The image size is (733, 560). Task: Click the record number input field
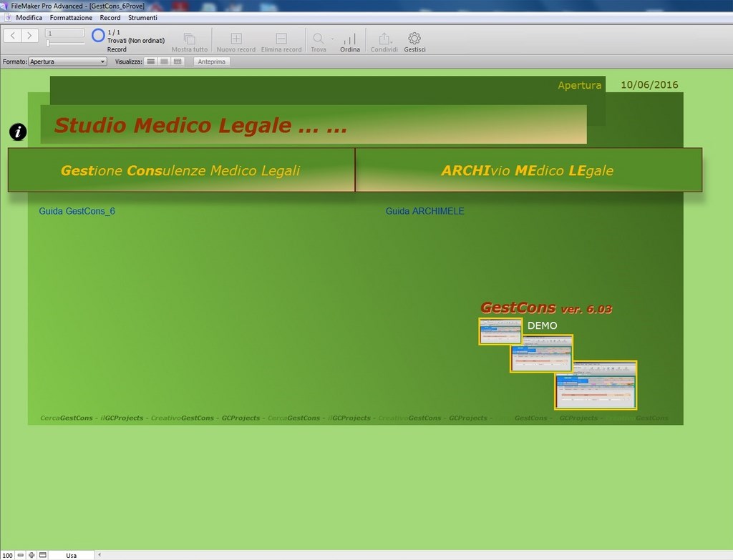pyautogui.click(x=64, y=33)
